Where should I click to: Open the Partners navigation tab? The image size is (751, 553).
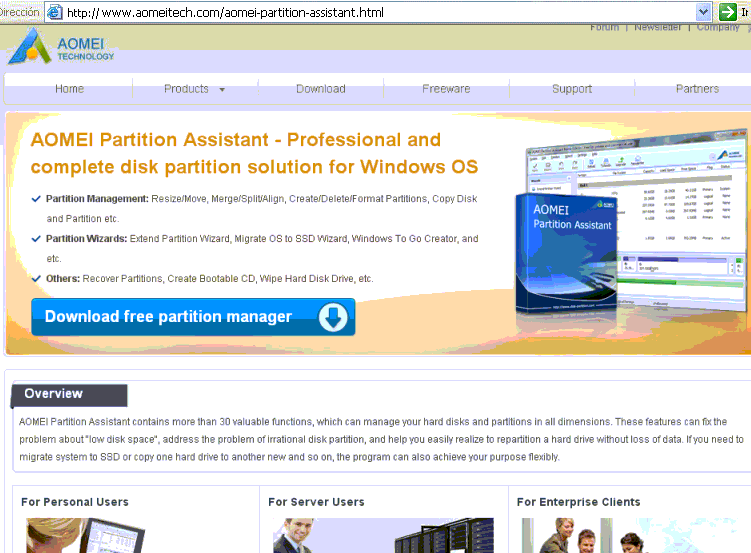click(x=697, y=89)
